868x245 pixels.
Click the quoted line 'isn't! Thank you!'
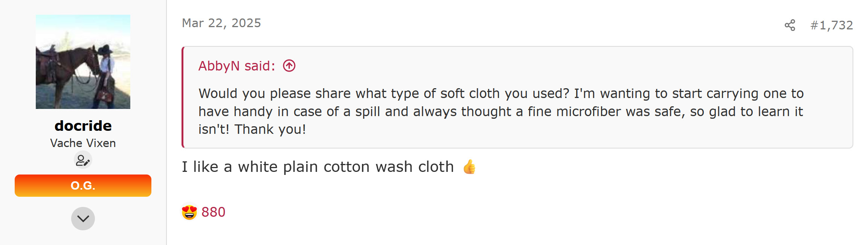coord(252,129)
